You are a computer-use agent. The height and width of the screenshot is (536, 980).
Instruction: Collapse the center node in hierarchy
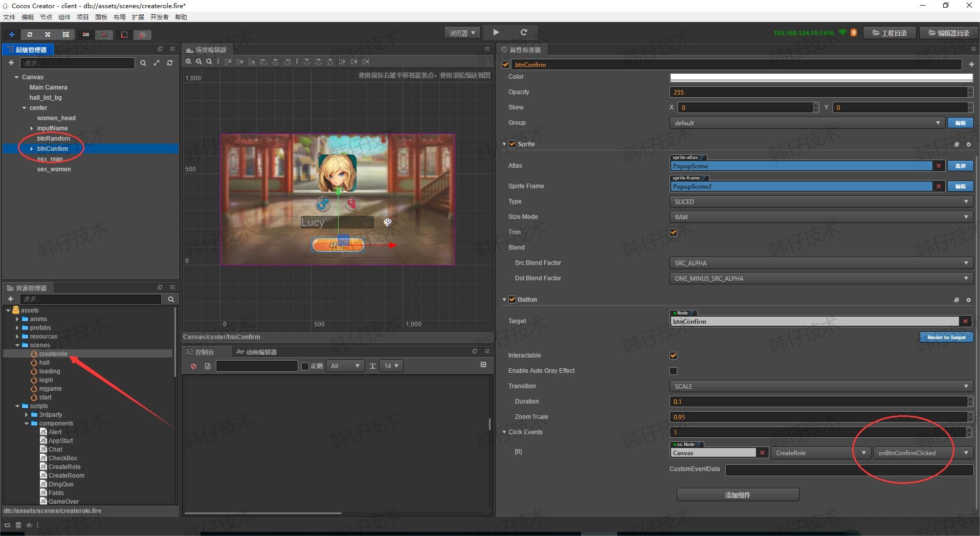coord(24,108)
